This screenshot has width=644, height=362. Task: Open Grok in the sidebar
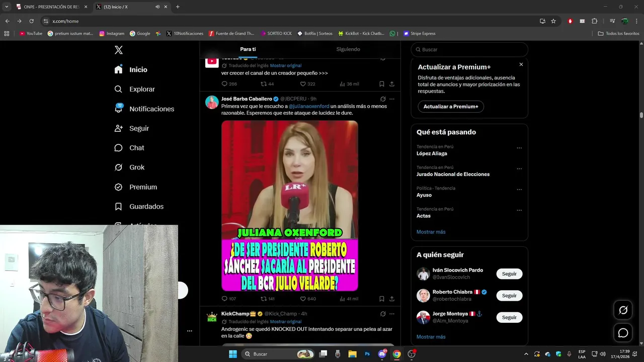click(129, 167)
